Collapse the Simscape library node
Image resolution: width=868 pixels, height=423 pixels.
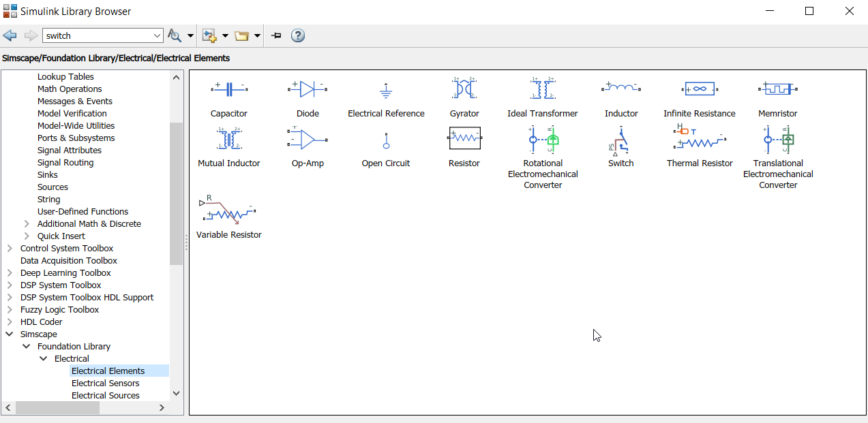point(10,334)
